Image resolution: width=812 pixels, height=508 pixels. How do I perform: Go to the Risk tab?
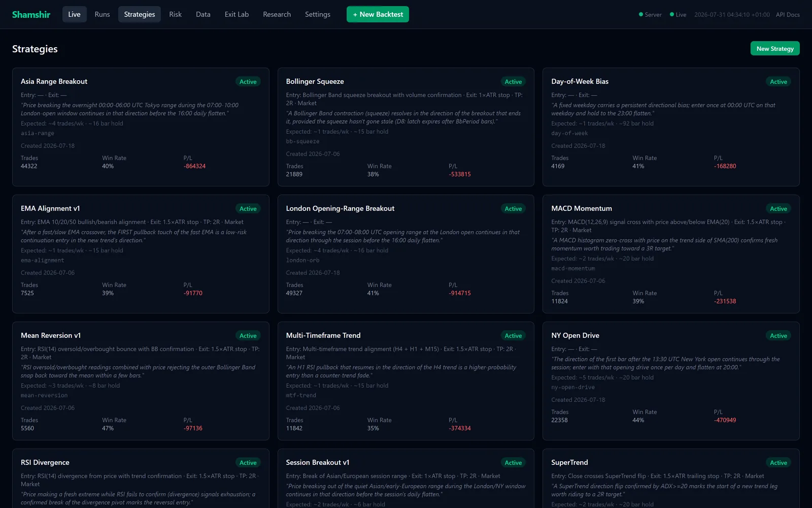coord(175,14)
